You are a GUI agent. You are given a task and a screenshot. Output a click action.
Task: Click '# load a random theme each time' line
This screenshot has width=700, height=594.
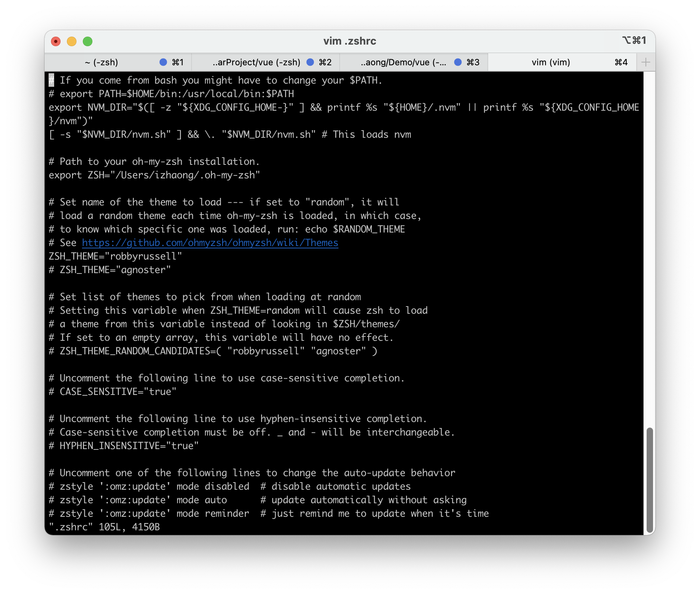coord(235,216)
